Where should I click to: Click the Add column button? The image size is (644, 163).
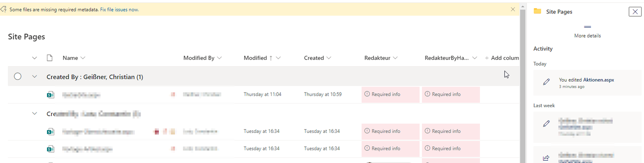[x=502, y=58]
